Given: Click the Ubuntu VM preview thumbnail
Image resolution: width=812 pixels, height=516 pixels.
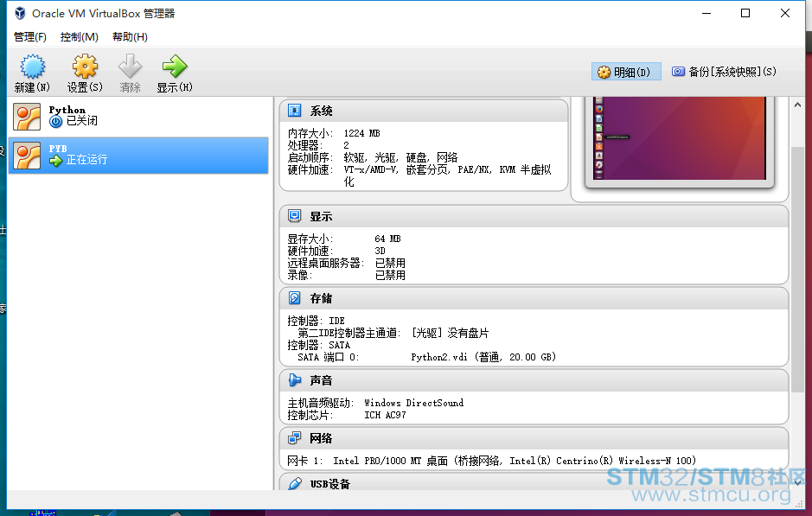Looking at the screenshot, I should coord(680,138).
